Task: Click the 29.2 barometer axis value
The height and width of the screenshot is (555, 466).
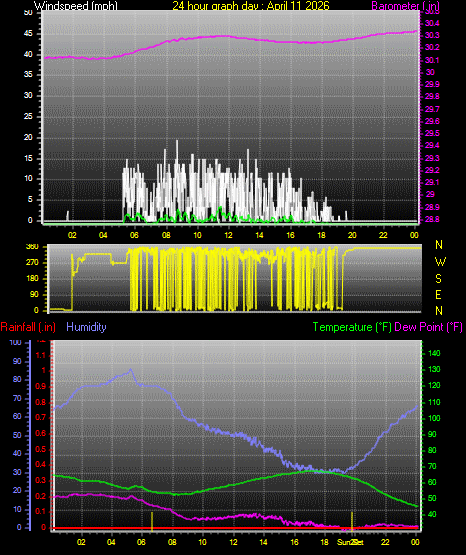Action: tap(432, 170)
